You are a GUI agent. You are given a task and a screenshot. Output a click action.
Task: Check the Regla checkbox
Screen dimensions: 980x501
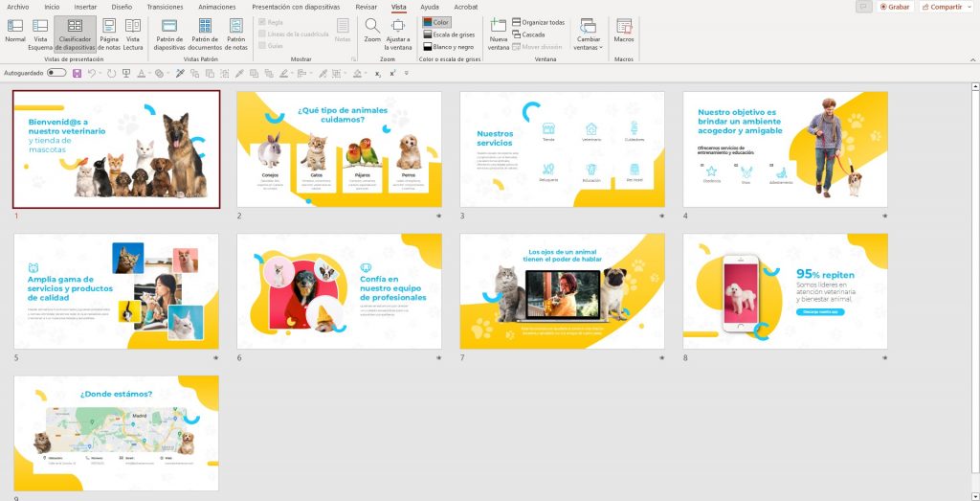(x=263, y=21)
